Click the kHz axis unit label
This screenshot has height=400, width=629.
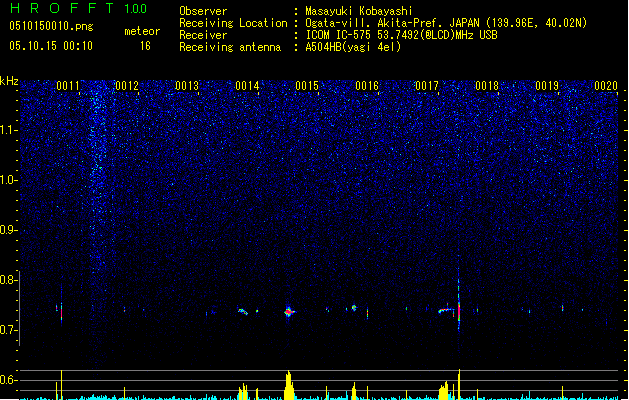point(9,81)
